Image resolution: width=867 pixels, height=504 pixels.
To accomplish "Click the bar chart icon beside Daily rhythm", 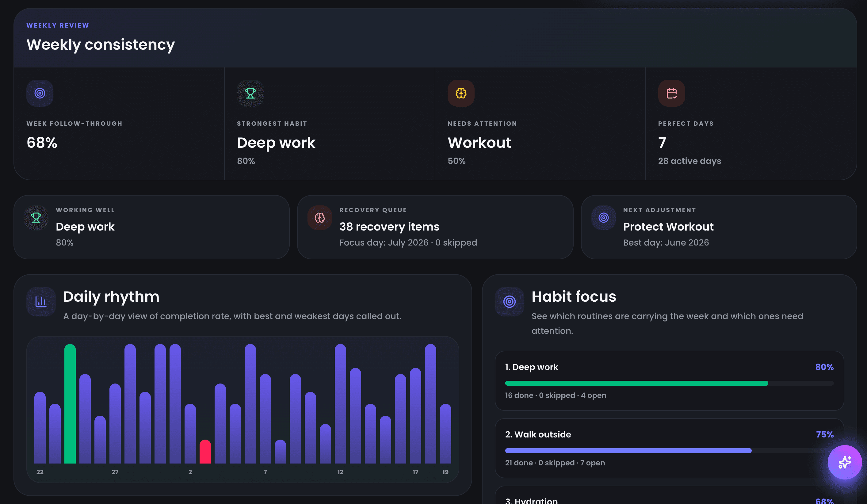I will [41, 302].
